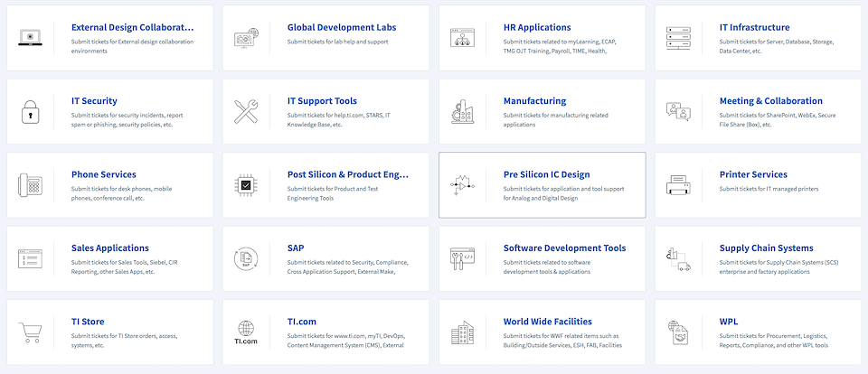Select the Manufacturing title link

click(534, 100)
